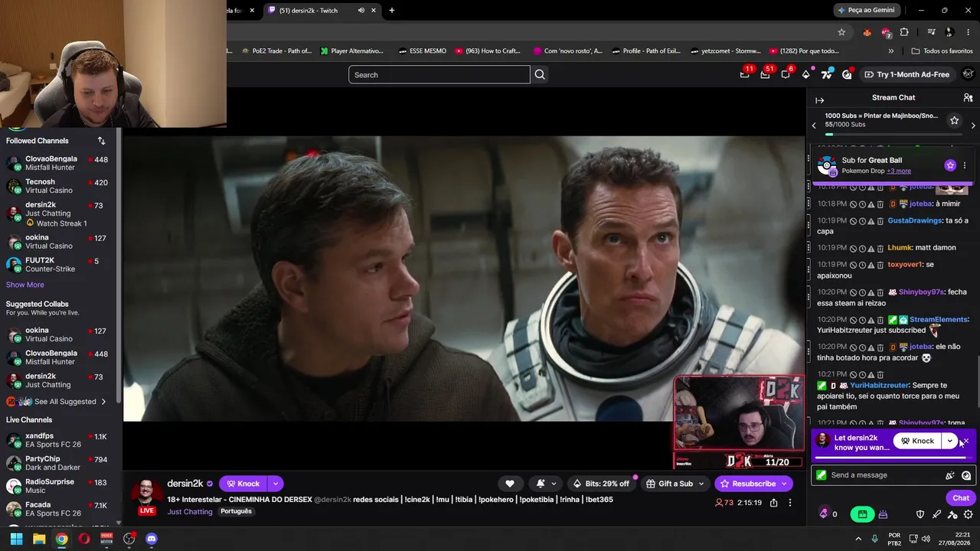Click the purple Knock button beside dersin2k name
This screenshot has height=551, width=980.
[x=243, y=484]
